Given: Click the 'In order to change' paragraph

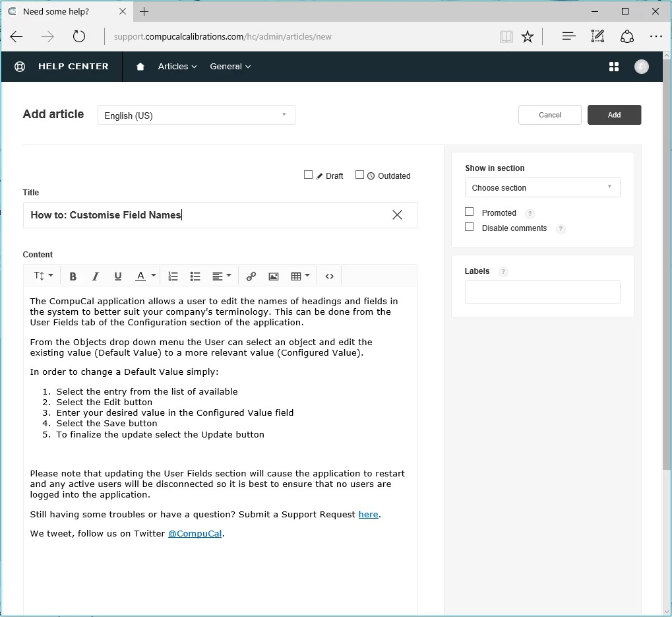Looking at the screenshot, I should coord(124,372).
